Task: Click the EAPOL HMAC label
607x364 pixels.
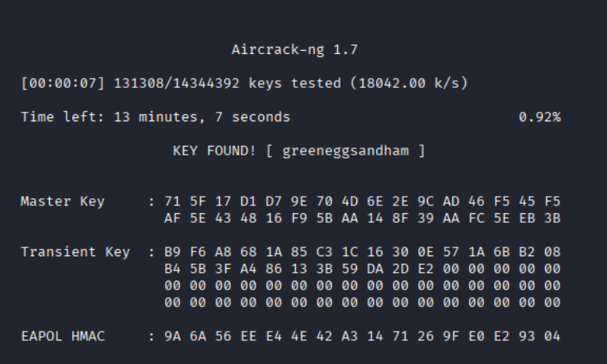Action: (x=63, y=336)
